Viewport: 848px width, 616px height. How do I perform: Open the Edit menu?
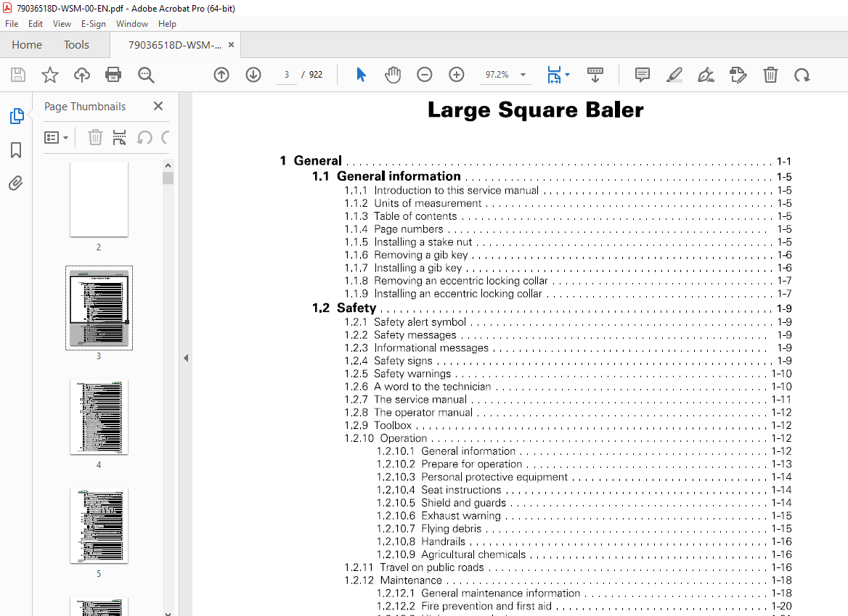click(35, 24)
